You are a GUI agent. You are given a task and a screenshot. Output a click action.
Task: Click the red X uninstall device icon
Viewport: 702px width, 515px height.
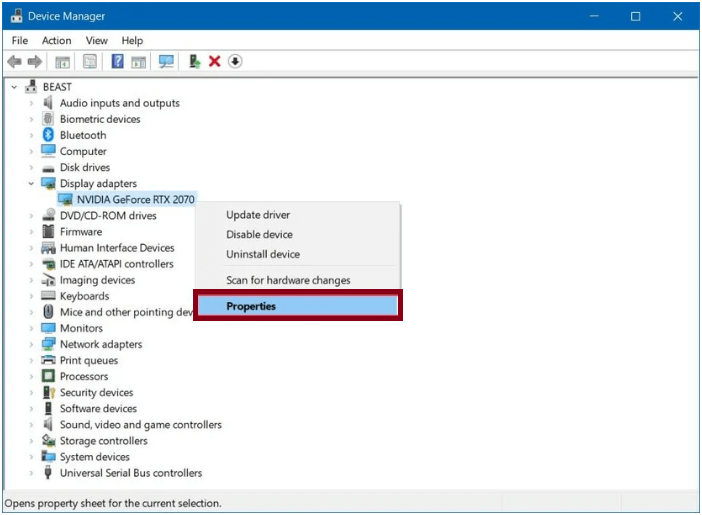coord(214,62)
